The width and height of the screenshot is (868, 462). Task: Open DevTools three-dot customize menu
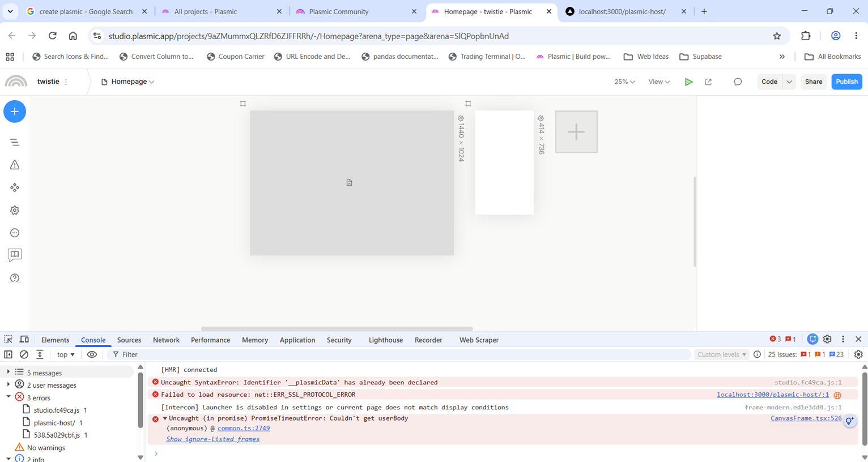point(843,339)
